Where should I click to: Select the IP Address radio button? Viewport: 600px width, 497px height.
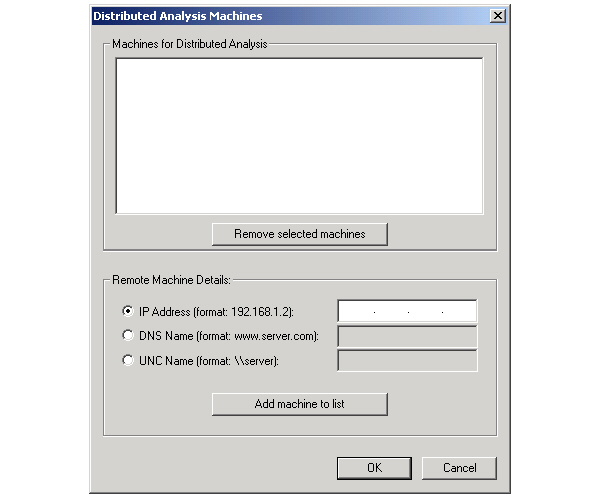pos(128,311)
